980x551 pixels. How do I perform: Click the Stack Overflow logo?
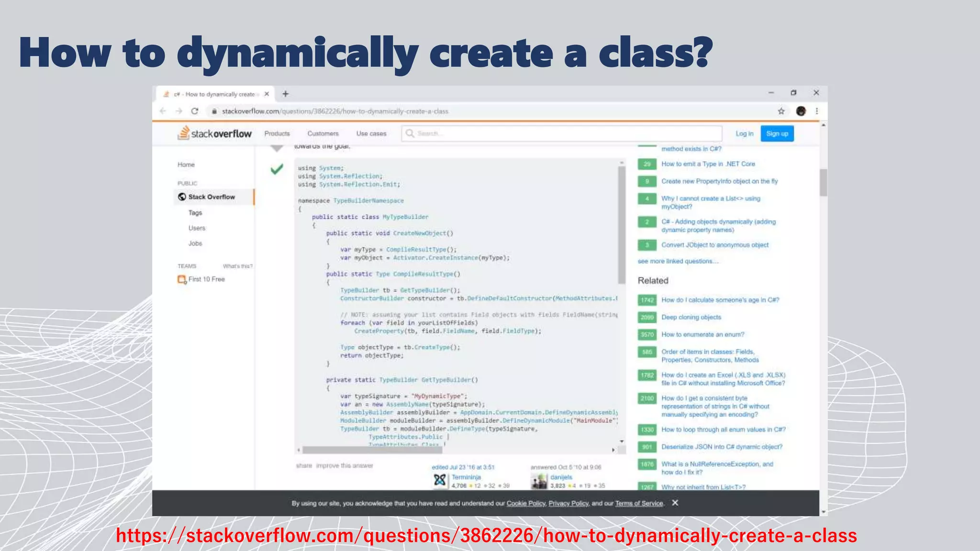214,133
